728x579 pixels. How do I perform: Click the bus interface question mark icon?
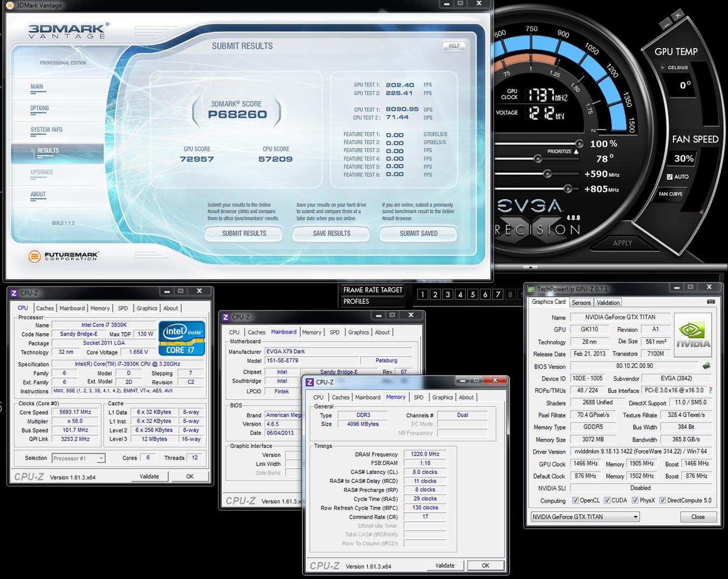click(710, 390)
